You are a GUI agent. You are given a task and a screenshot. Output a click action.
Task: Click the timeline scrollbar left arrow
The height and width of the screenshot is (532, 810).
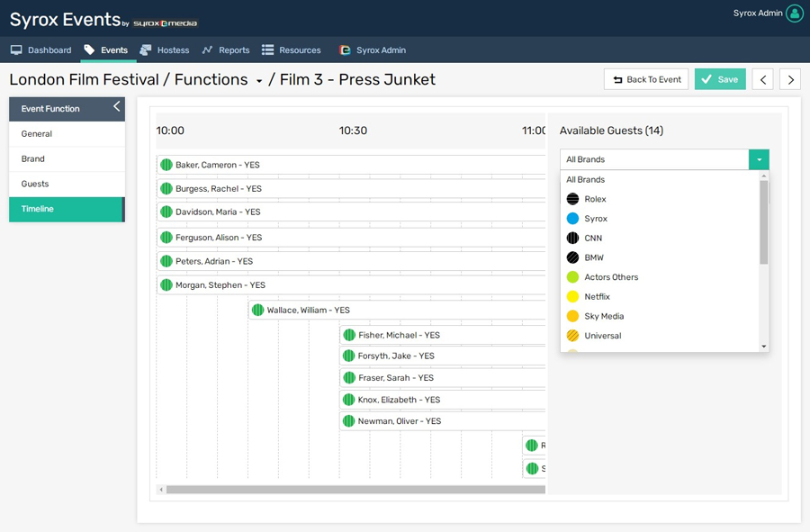[x=161, y=489]
